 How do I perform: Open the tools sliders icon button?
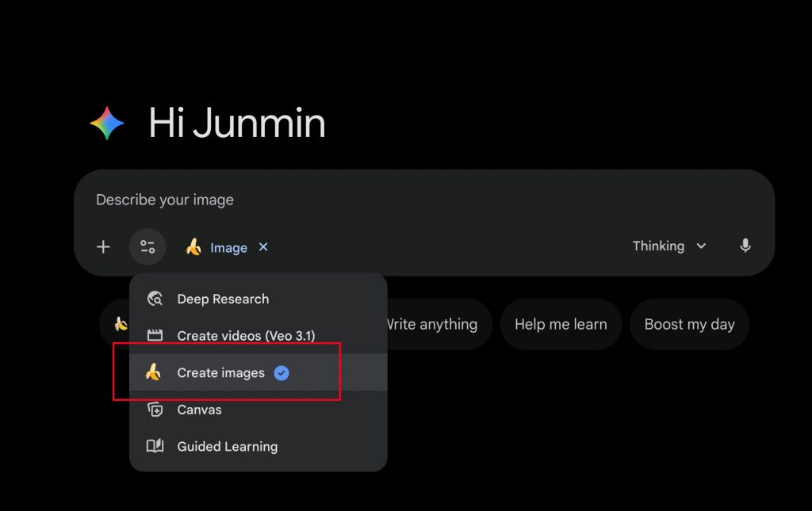(x=147, y=247)
